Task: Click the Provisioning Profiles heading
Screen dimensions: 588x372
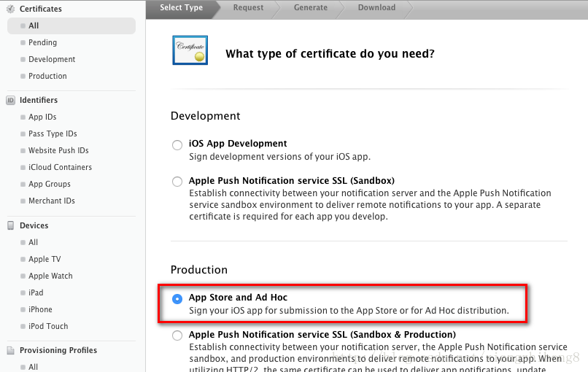Action: point(58,350)
